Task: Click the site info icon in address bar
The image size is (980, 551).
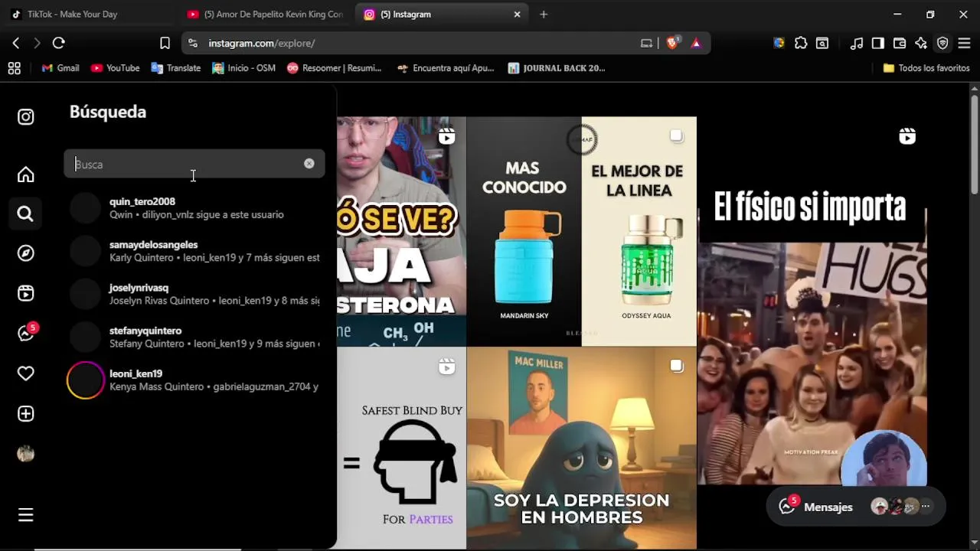Action: point(192,43)
